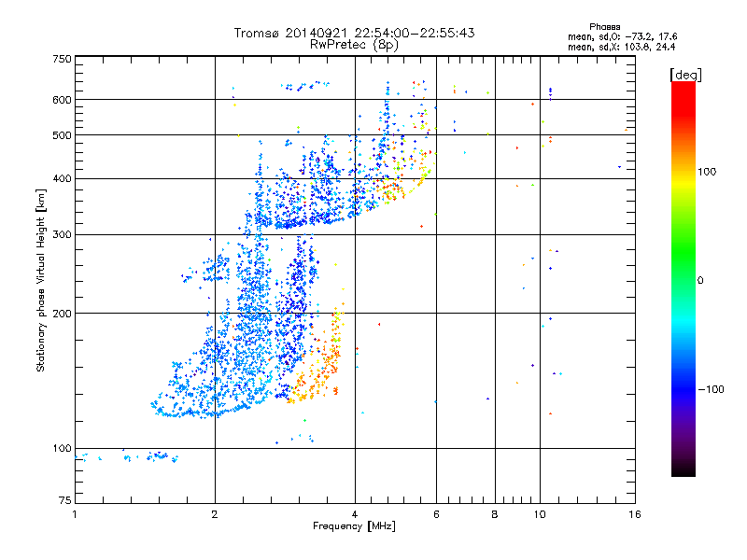
Task: Click the y-axis tick label '600'
Action: click(62, 100)
